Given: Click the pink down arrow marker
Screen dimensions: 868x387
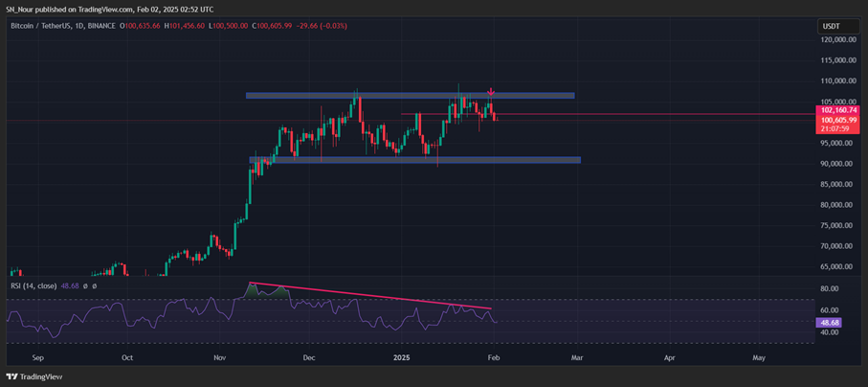Looking at the screenshot, I should pyautogui.click(x=491, y=92).
